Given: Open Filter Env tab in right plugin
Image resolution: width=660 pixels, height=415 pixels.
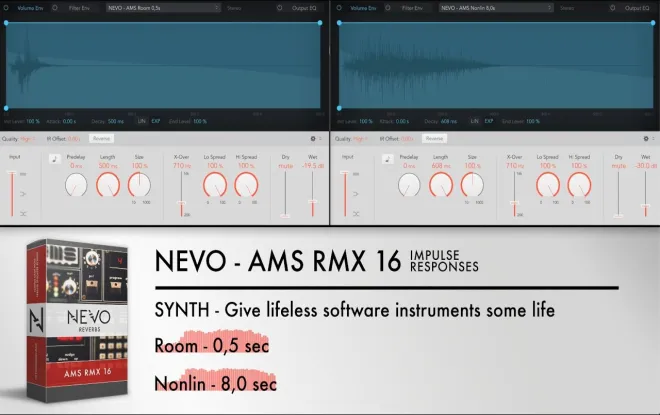Looking at the screenshot, I should point(412,8).
